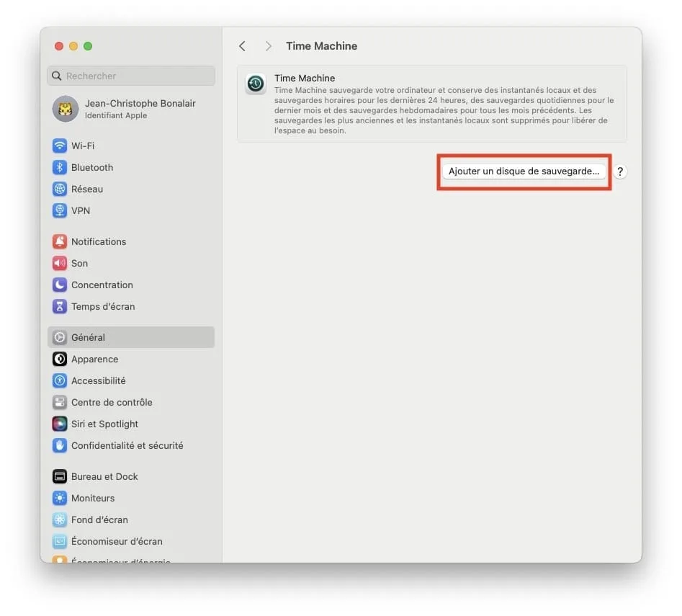The height and width of the screenshot is (616, 682).
Task: Click the Time Machine description heading
Action: tap(305, 79)
